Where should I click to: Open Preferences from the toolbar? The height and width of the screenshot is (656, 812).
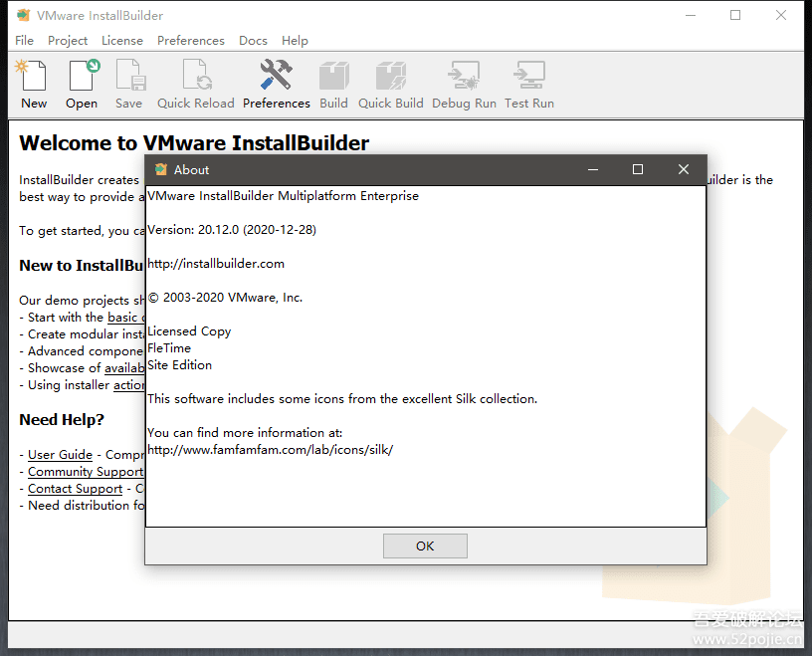[x=276, y=84]
